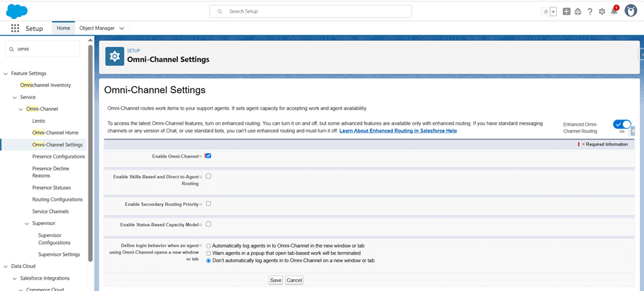Collapse the Feature Settings section
This screenshot has width=644, height=291.
pyautogui.click(x=6, y=73)
